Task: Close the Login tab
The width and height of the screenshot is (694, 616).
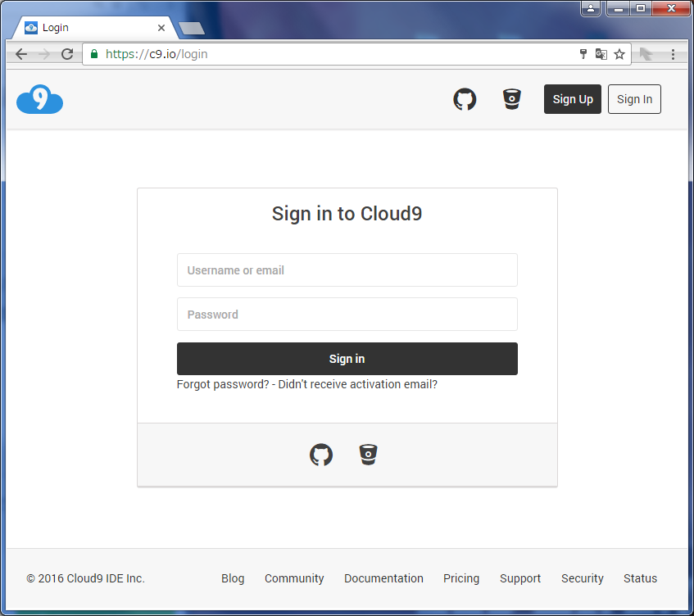Action: point(161,28)
